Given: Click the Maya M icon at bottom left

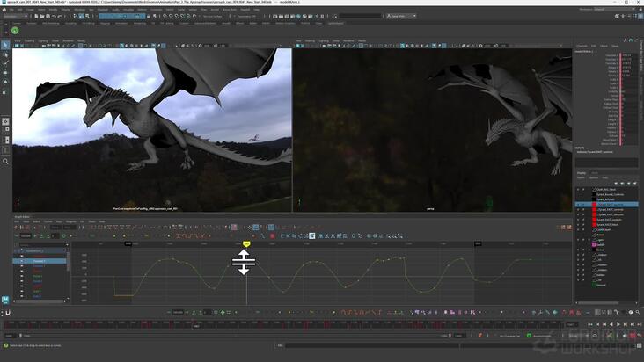Looking at the screenshot, I should (x=5, y=300).
